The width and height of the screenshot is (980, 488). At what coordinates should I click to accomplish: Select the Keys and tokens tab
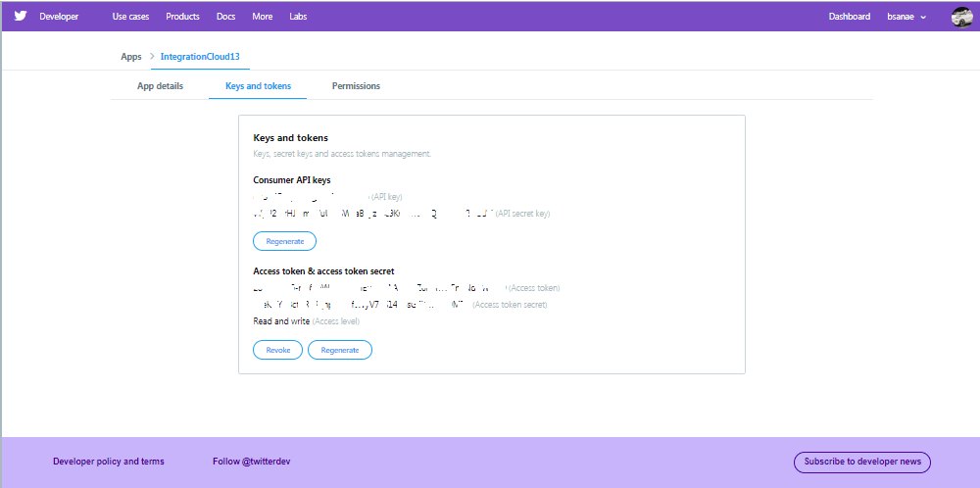point(258,86)
